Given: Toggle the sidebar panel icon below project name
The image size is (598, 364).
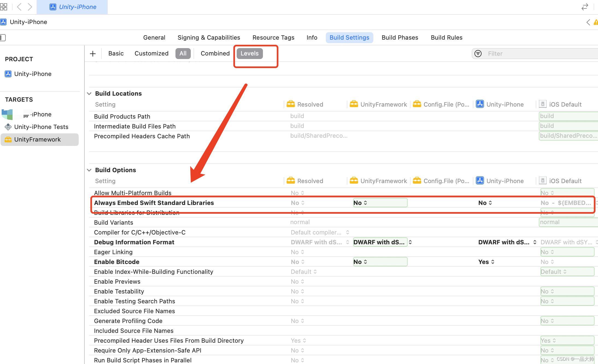Looking at the screenshot, I should 3,37.
